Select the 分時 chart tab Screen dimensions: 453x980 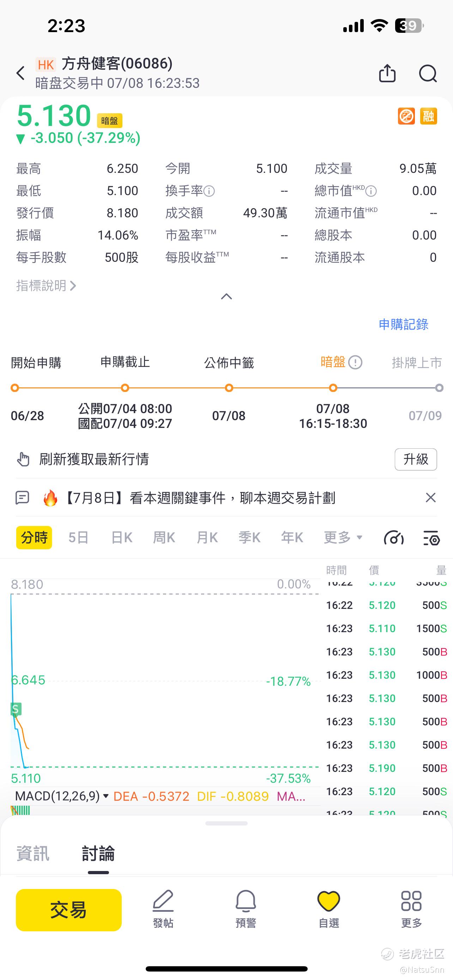(x=34, y=538)
